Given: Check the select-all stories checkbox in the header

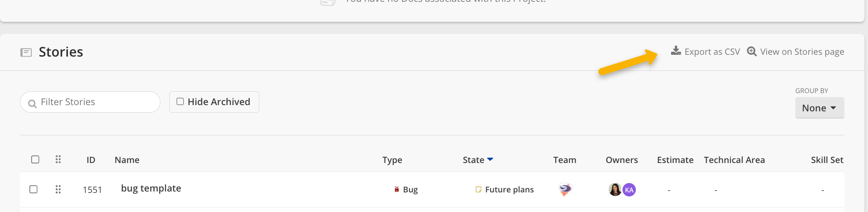Looking at the screenshot, I should tap(35, 159).
